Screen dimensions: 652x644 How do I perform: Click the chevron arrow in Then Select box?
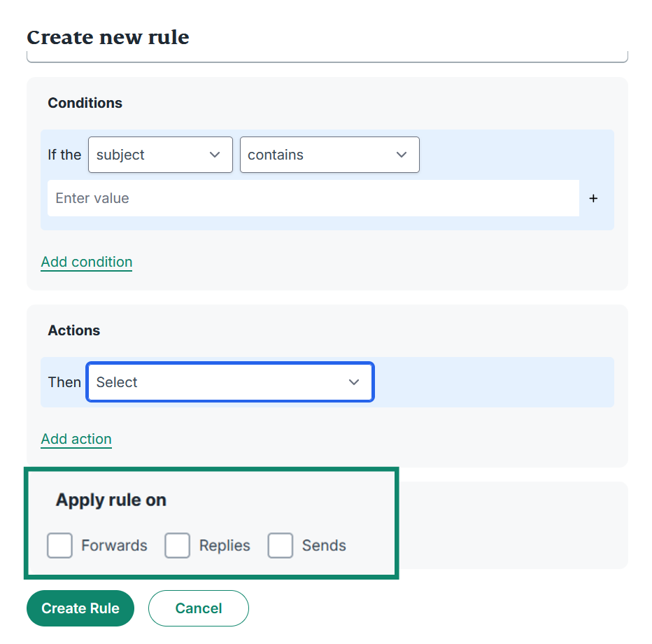(354, 382)
